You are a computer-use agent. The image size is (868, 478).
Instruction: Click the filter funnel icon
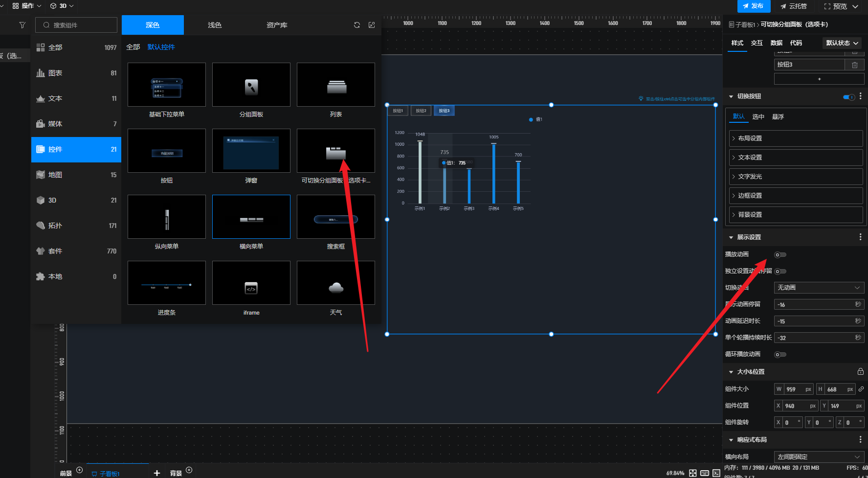click(22, 25)
